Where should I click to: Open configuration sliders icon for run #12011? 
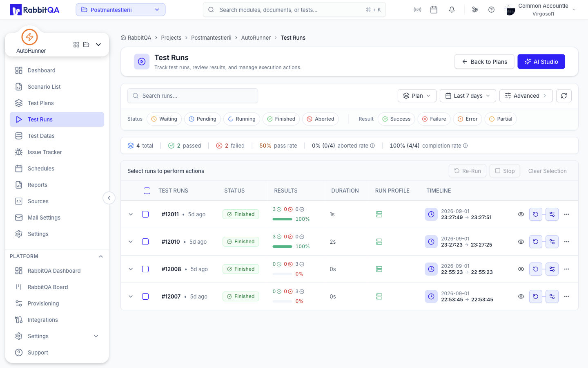[x=552, y=214]
